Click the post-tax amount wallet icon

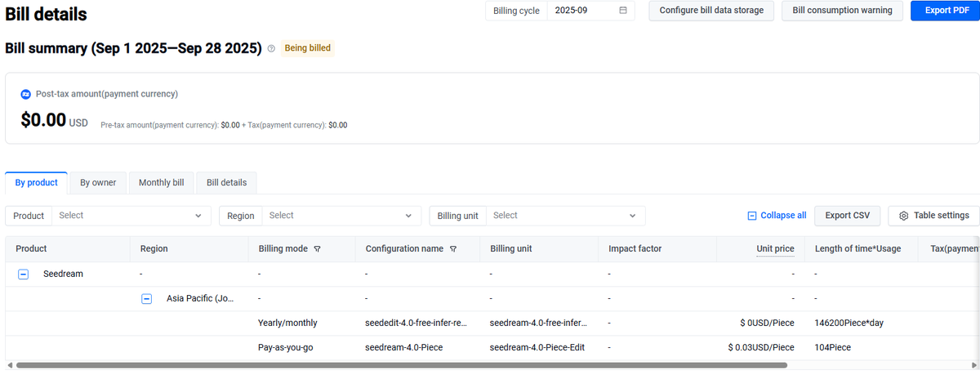click(25, 94)
